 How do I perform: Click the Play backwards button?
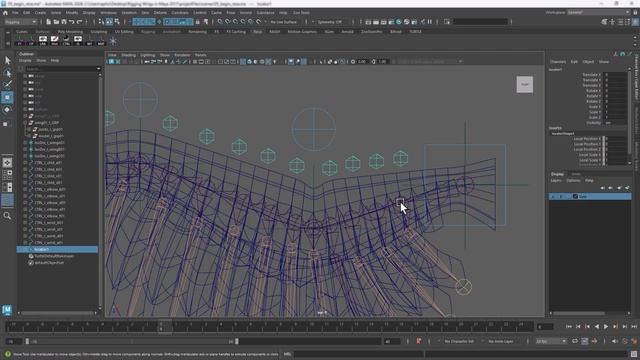[597, 327]
